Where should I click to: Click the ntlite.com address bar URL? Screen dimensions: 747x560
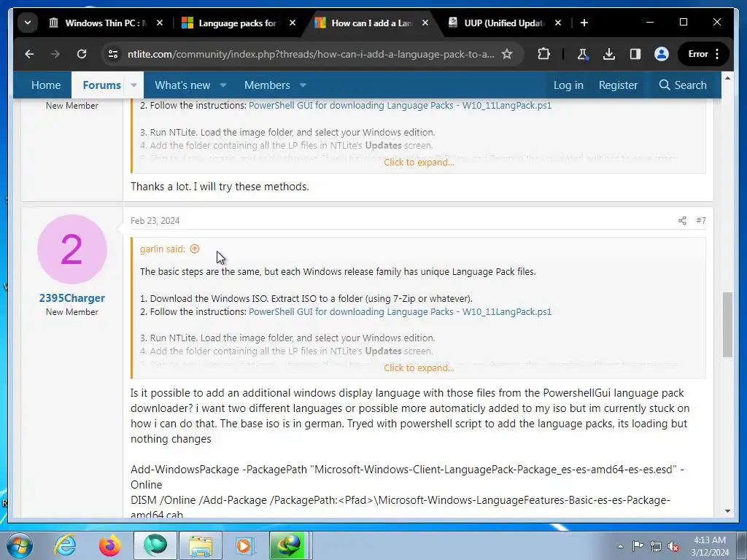[x=311, y=54]
